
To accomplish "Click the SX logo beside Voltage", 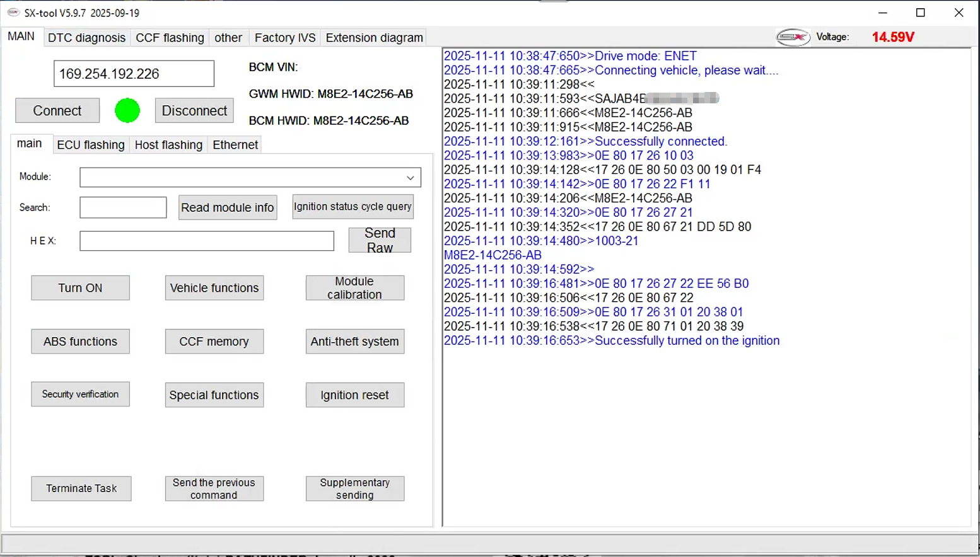I will [793, 38].
